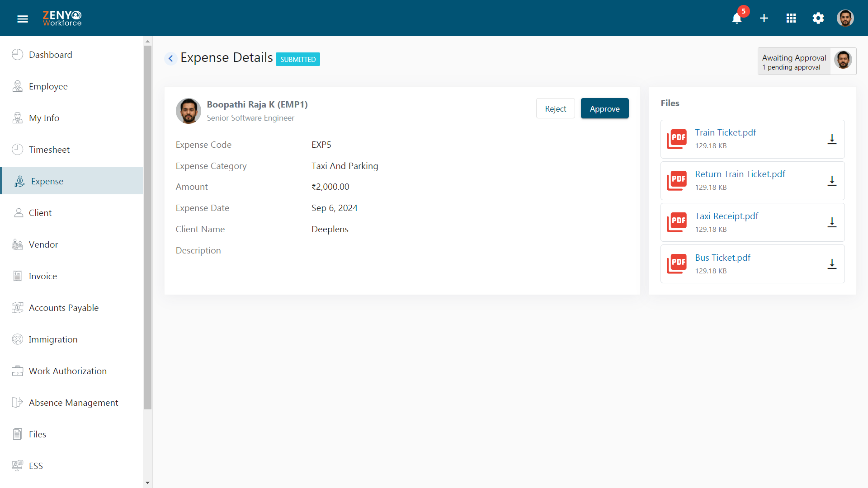Click the ESS sidebar menu item

point(36,465)
